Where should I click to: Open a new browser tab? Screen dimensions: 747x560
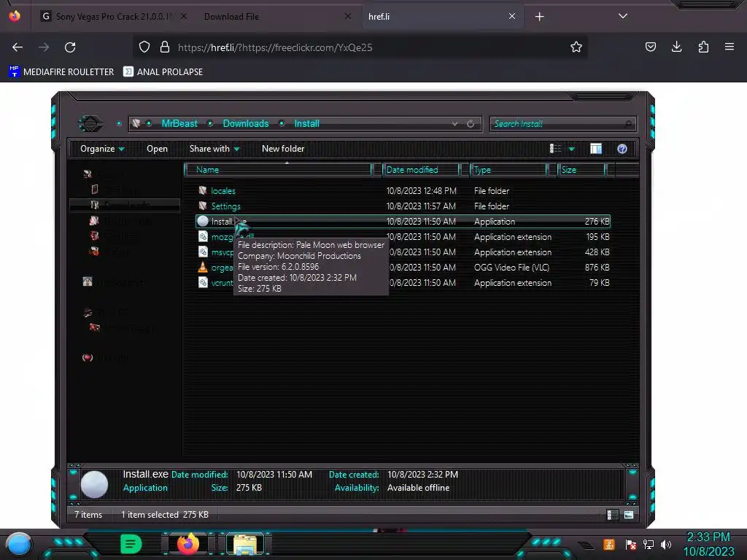point(539,17)
